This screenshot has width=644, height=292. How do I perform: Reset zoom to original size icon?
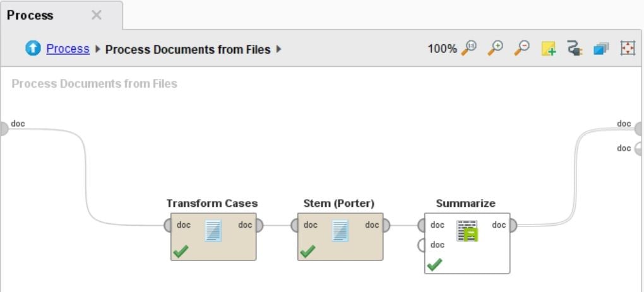coord(469,49)
